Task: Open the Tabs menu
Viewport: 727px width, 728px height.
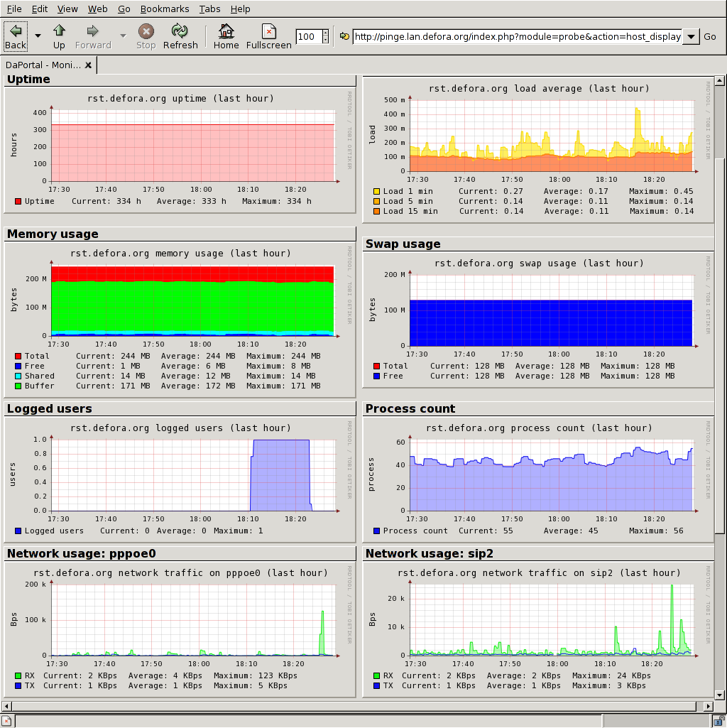Action: (x=209, y=9)
